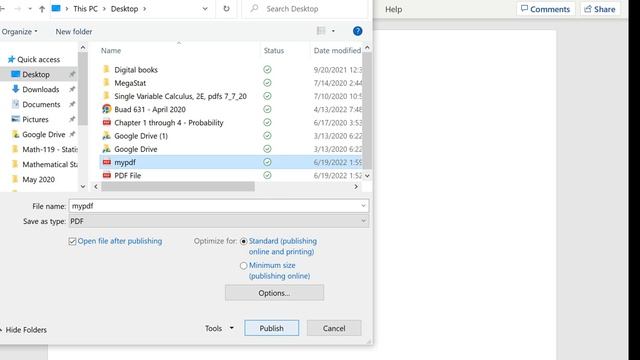
Task: Expand the chevron after Desktop in path
Action: point(144,9)
